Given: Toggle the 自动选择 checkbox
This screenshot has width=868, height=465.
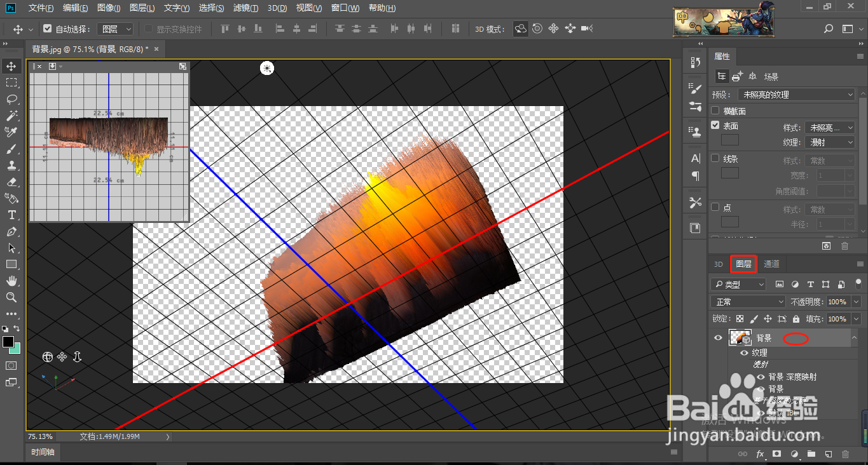Looking at the screenshot, I should tap(48, 29).
